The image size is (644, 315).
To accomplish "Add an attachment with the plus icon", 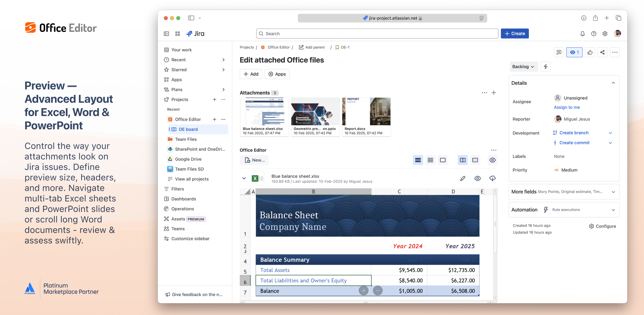I will coord(494,93).
